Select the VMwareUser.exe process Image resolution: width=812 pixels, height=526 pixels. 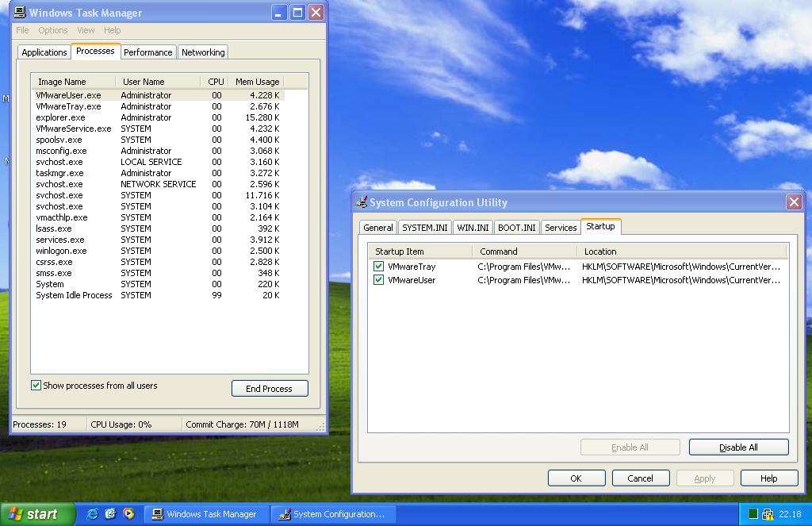(159, 95)
